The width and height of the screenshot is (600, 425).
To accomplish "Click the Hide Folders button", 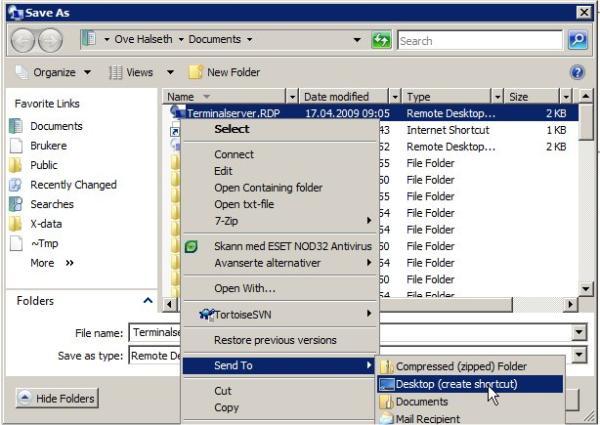I will pos(56,399).
